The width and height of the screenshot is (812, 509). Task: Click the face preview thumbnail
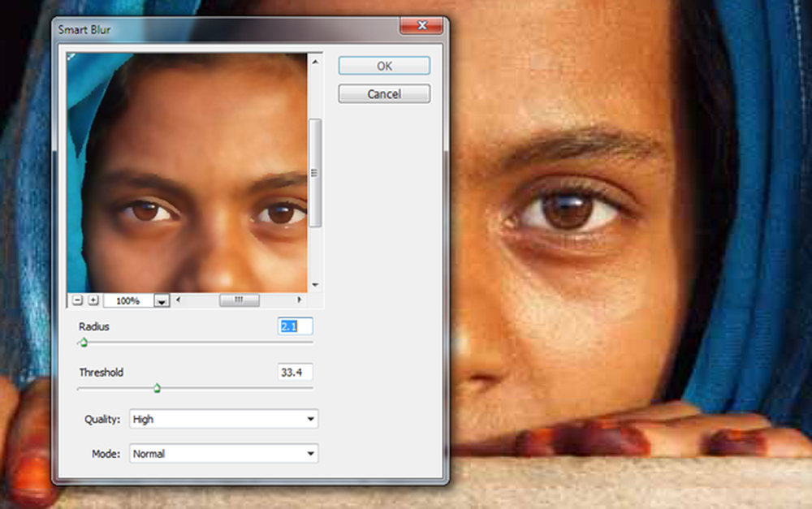188,173
